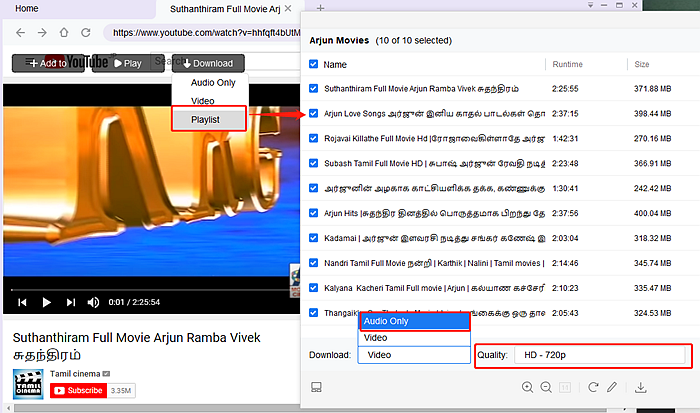Switch to the Home tab
The image size is (700, 413).
tap(27, 8)
